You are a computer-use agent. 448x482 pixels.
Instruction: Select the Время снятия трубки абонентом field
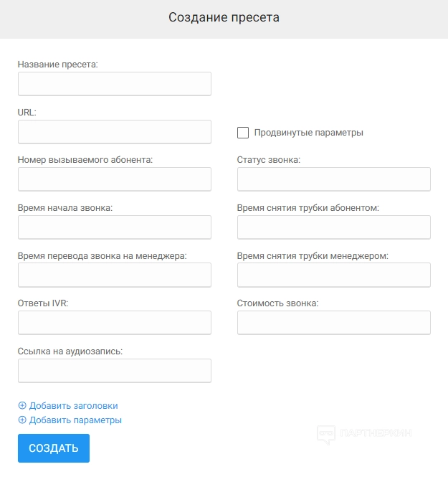[x=333, y=227]
